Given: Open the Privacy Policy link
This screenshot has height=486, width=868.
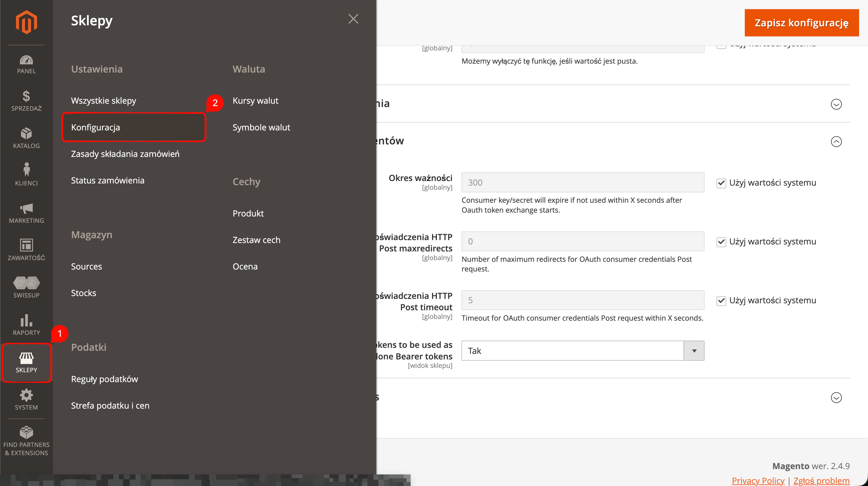Looking at the screenshot, I should coord(758,481).
